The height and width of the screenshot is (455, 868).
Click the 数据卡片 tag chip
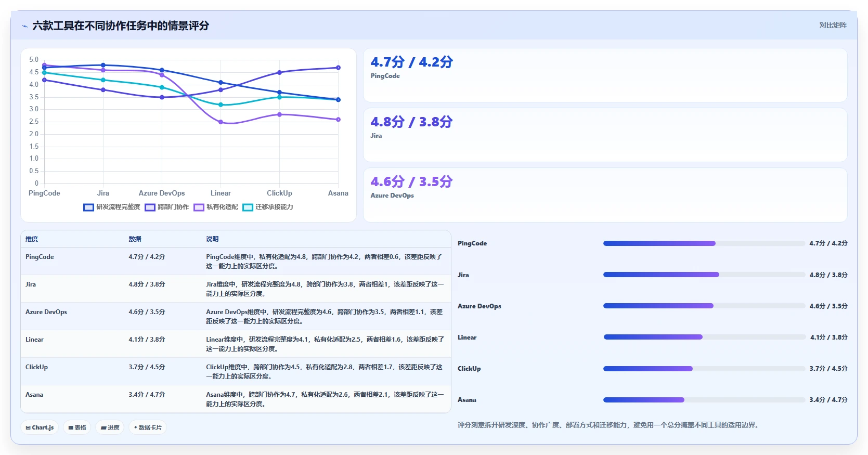point(148,427)
